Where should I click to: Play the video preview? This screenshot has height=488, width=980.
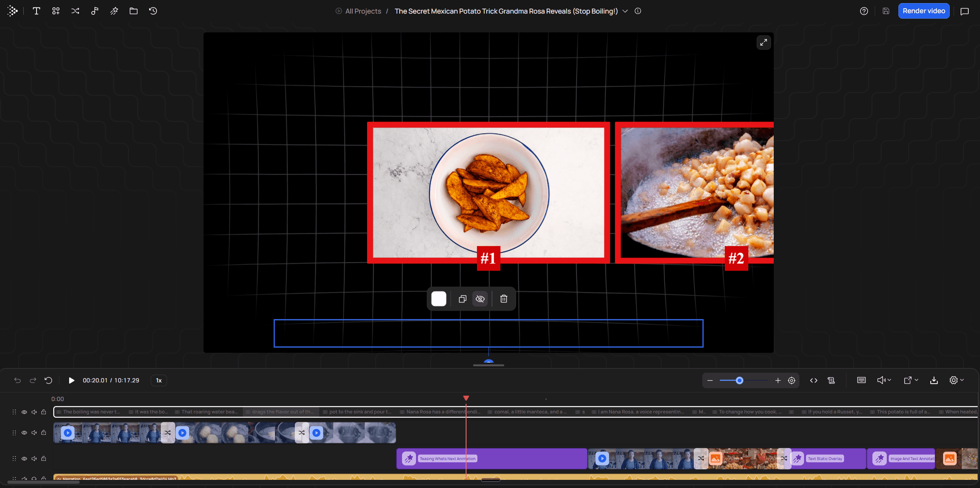(x=71, y=380)
